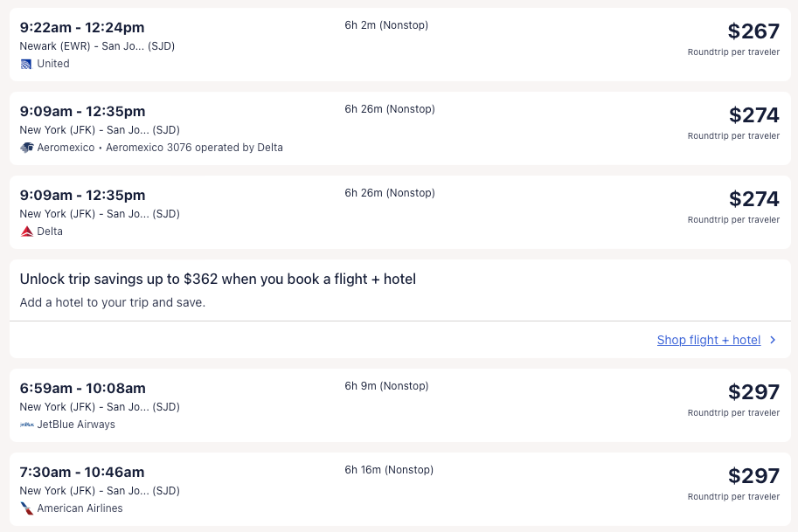Click the Aeromexico airline logo icon

(x=26, y=148)
